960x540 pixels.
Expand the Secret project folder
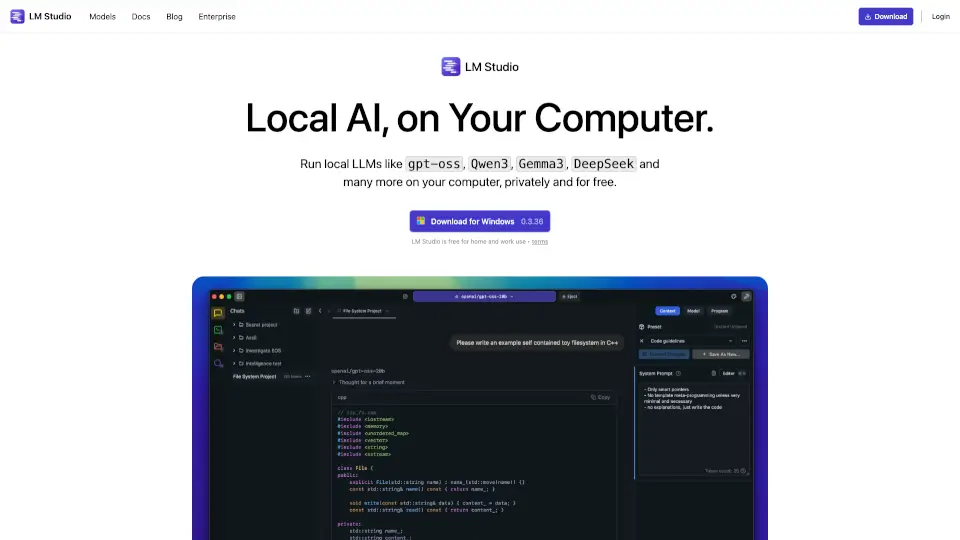(x=234, y=325)
